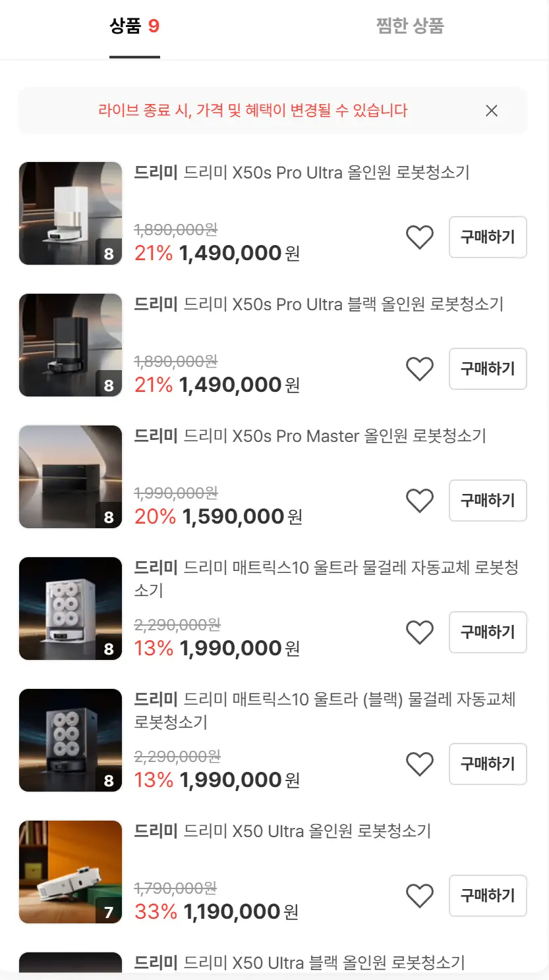Dismiss the red live-ending price notice

[x=491, y=111]
